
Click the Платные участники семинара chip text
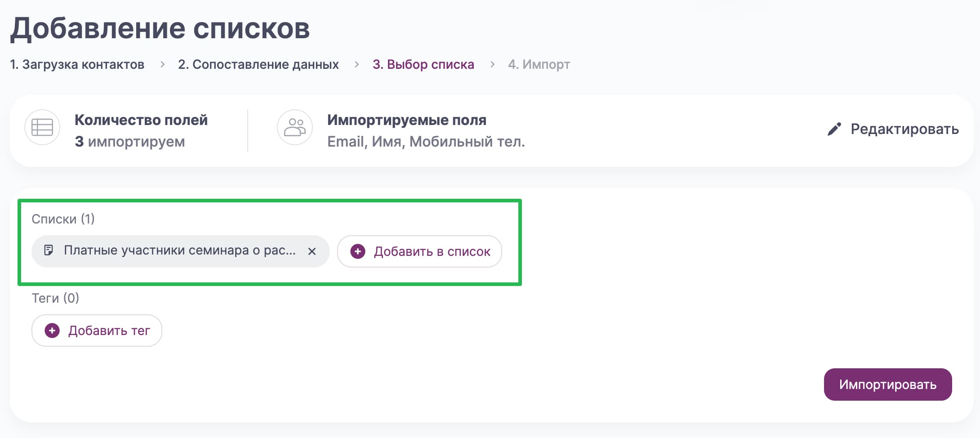(180, 250)
